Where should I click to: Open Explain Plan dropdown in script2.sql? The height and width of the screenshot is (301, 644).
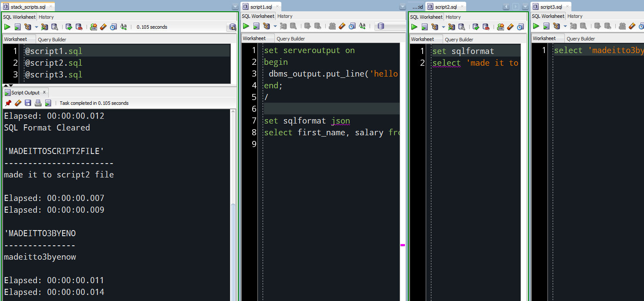(x=443, y=27)
